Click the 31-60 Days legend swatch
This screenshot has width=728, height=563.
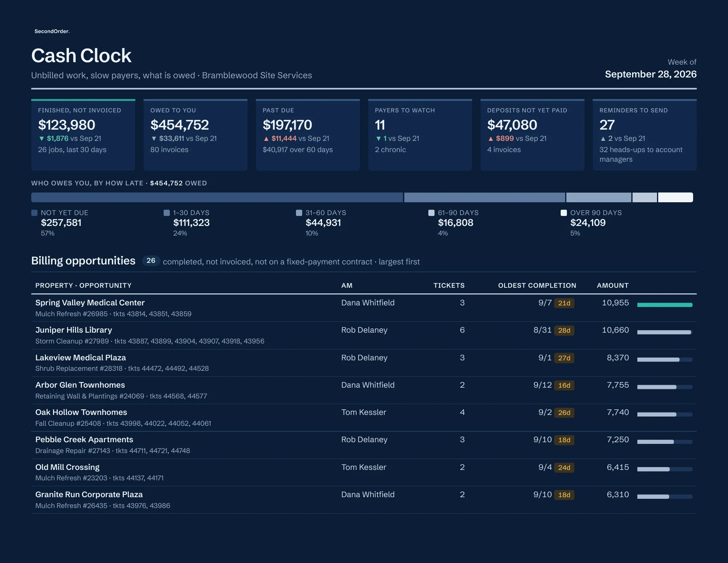[x=299, y=213]
